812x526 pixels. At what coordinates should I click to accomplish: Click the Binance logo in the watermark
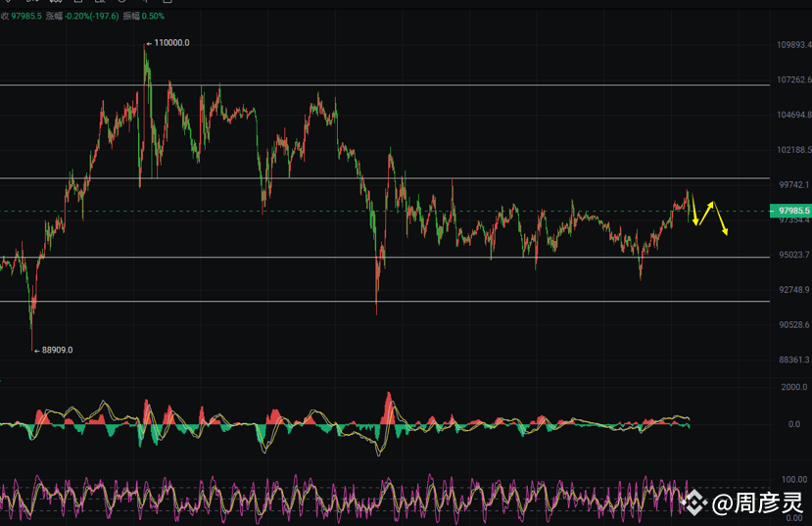point(693,502)
